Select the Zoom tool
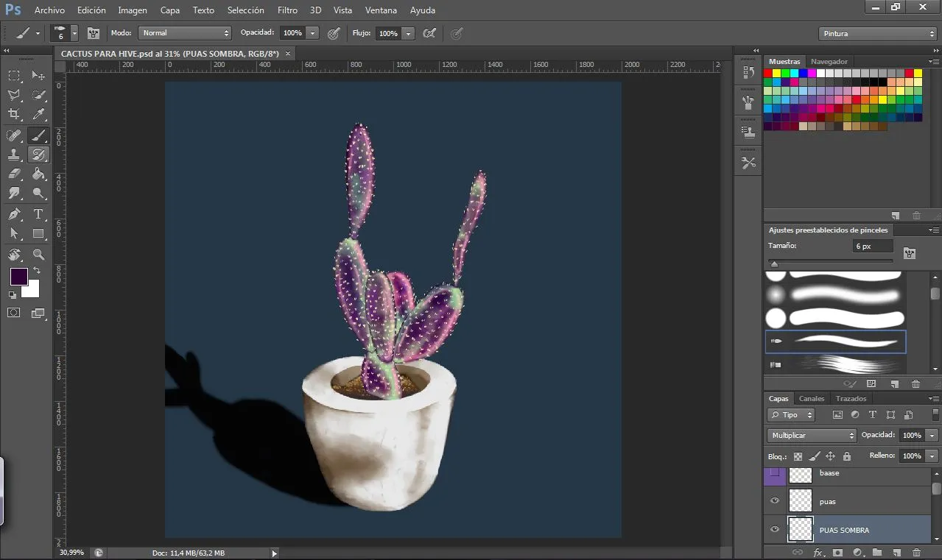942x560 pixels. 38,255
